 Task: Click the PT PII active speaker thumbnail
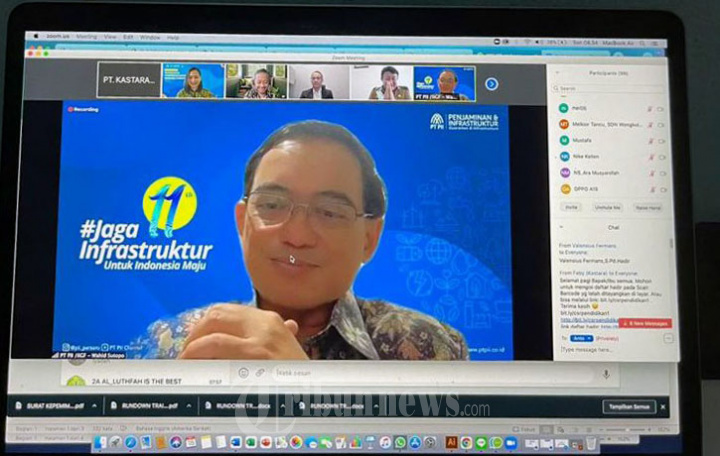[444, 84]
